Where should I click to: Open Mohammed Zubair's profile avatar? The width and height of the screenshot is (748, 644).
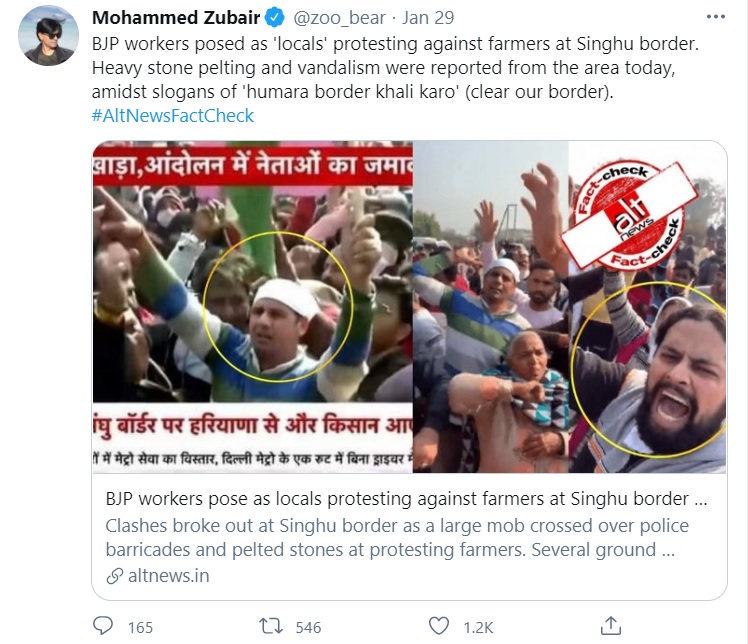click(x=48, y=36)
